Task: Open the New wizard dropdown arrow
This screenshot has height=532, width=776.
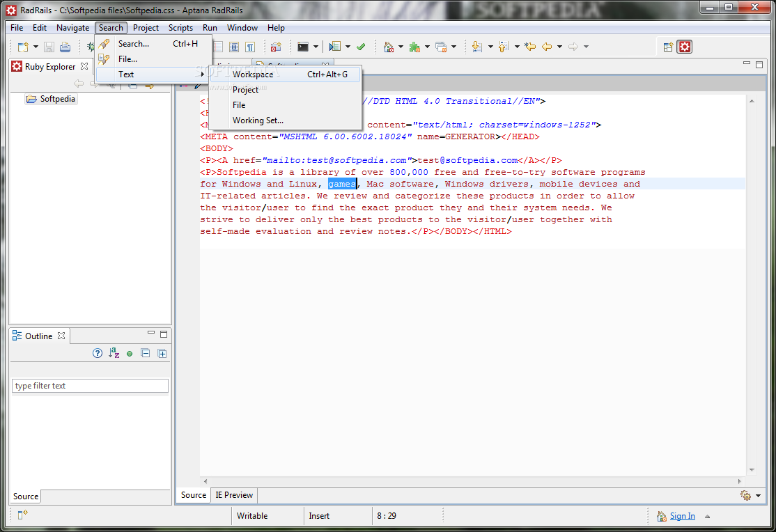Action: 36,47
